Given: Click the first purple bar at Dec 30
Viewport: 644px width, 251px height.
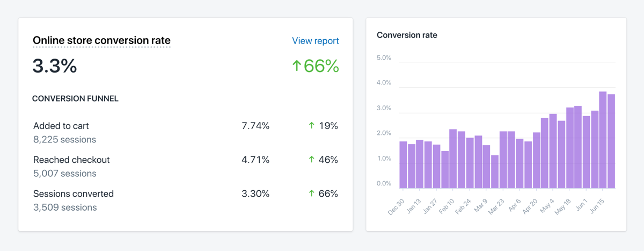Looking at the screenshot, I should coord(403,164).
